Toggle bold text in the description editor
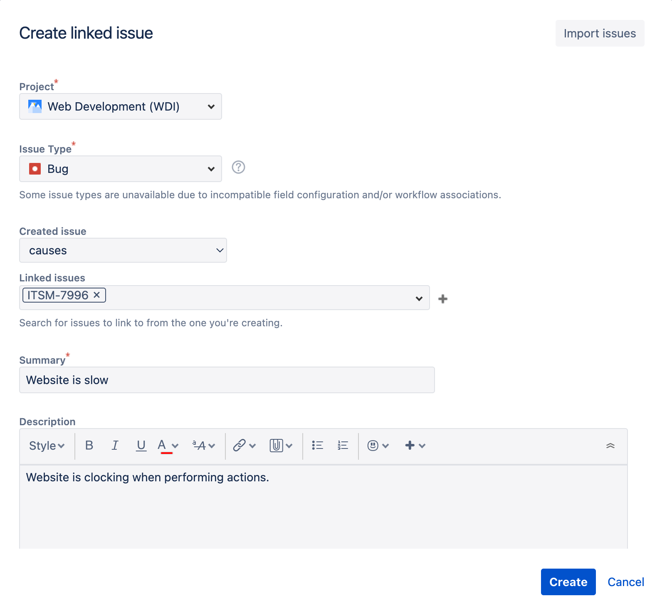 [x=89, y=446]
